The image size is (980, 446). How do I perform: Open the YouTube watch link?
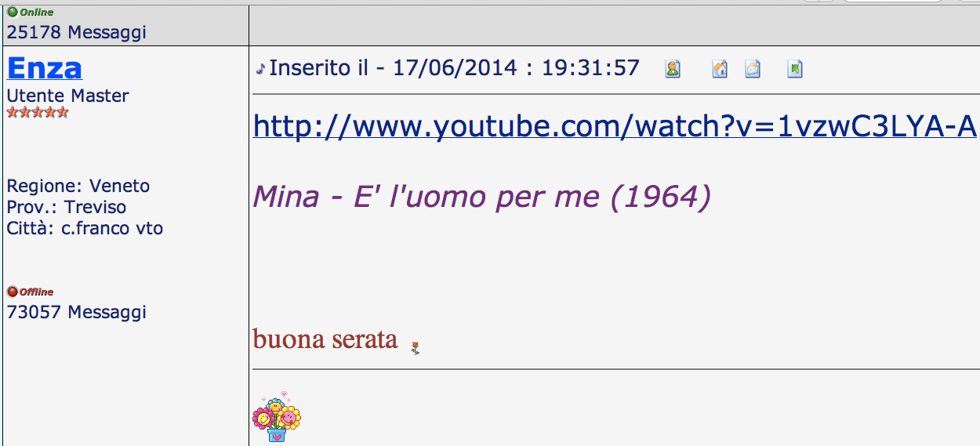click(x=615, y=125)
